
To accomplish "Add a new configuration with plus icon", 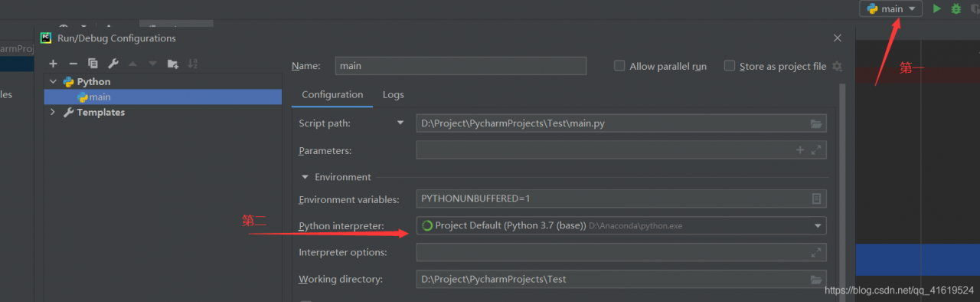I will [53, 64].
